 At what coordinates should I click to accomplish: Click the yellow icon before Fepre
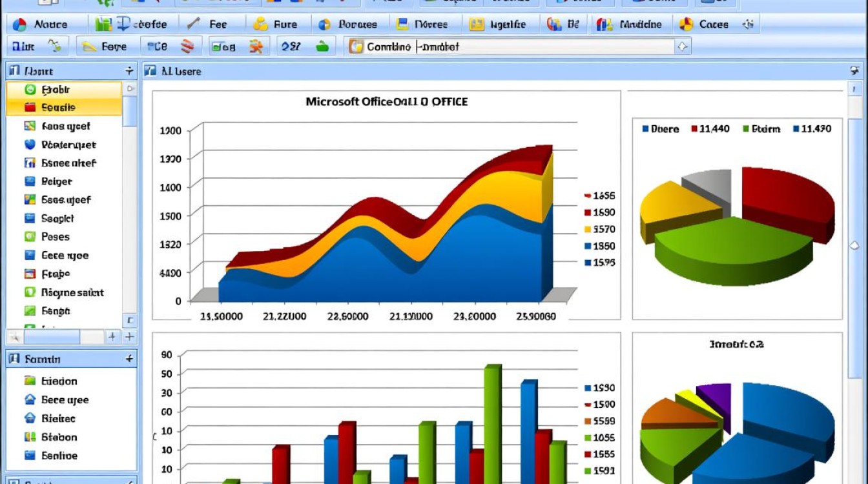tap(90, 46)
